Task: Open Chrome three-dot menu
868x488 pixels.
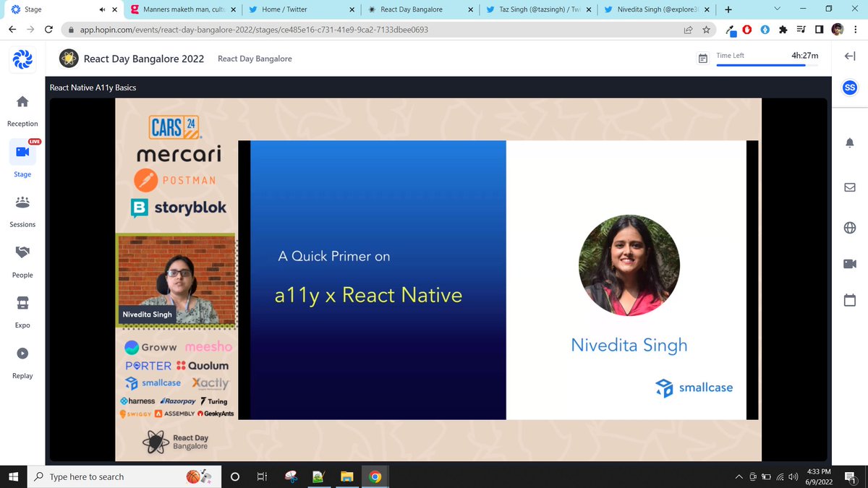Action: 856,30
